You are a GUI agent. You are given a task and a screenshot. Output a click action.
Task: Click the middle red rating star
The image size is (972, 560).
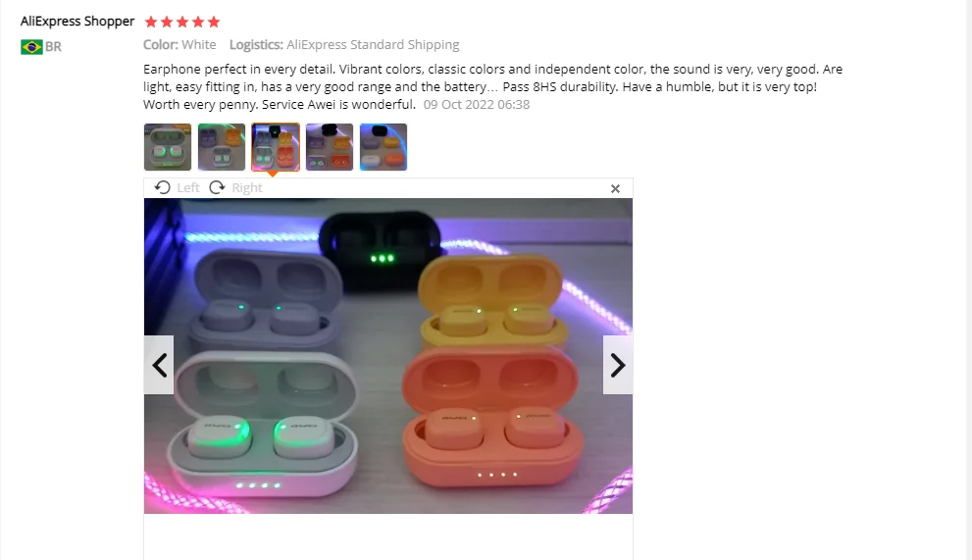(182, 23)
